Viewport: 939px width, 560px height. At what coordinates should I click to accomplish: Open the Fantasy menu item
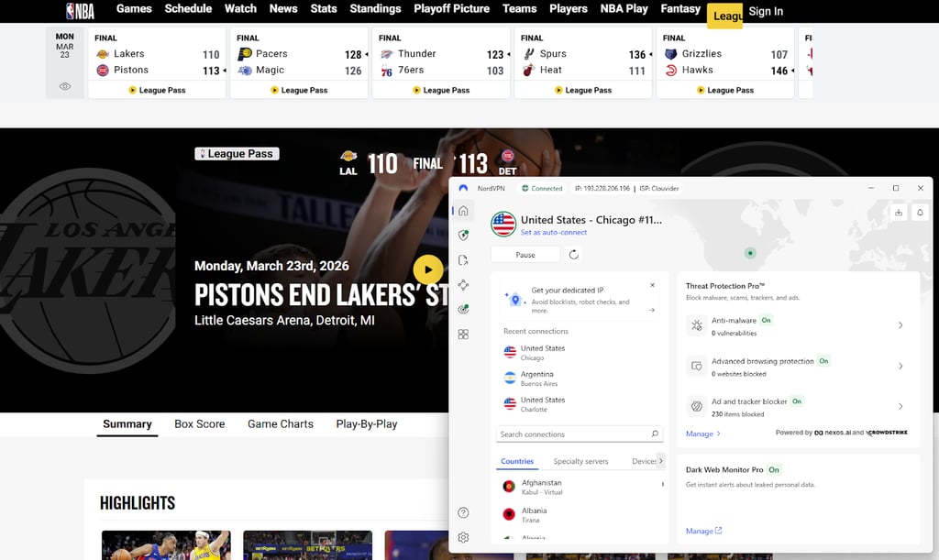680,8
